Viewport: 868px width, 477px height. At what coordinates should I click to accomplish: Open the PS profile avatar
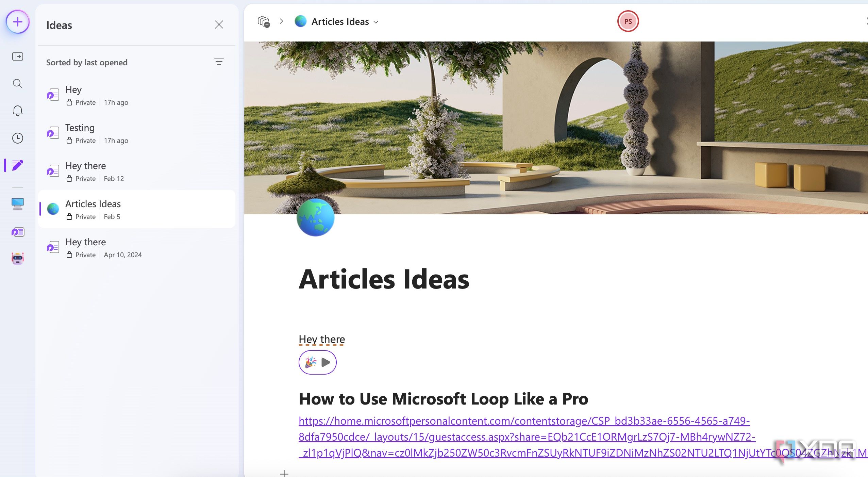coord(628,21)
